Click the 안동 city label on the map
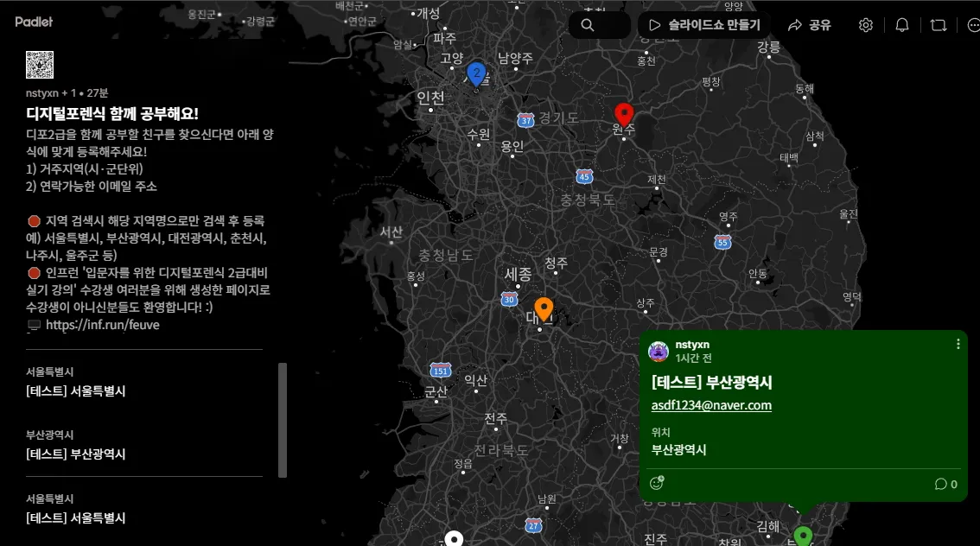The height and width of the screenshot is (546, 980). 758,273
